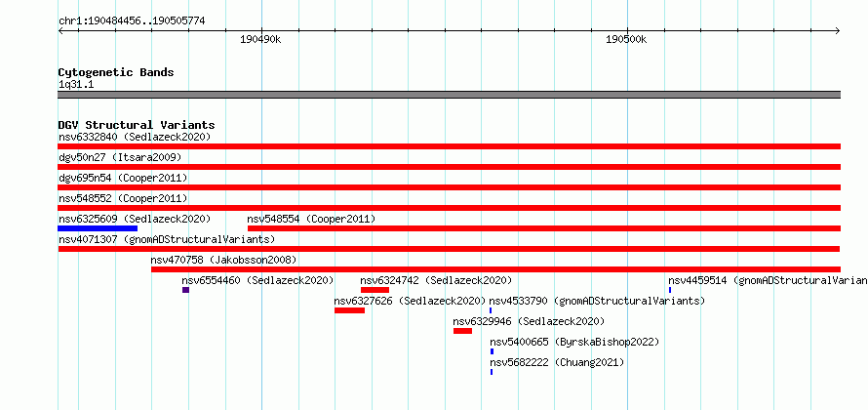Select the blue mark under nsv4533790
The image size is (868, 410).
pos(491,310)
